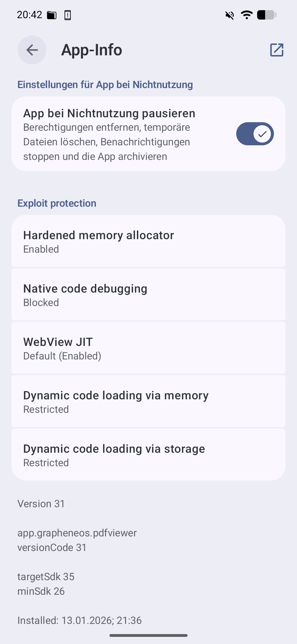Tap the status bar clock
This screenshot has width=297, height=644.
(29, 15)
